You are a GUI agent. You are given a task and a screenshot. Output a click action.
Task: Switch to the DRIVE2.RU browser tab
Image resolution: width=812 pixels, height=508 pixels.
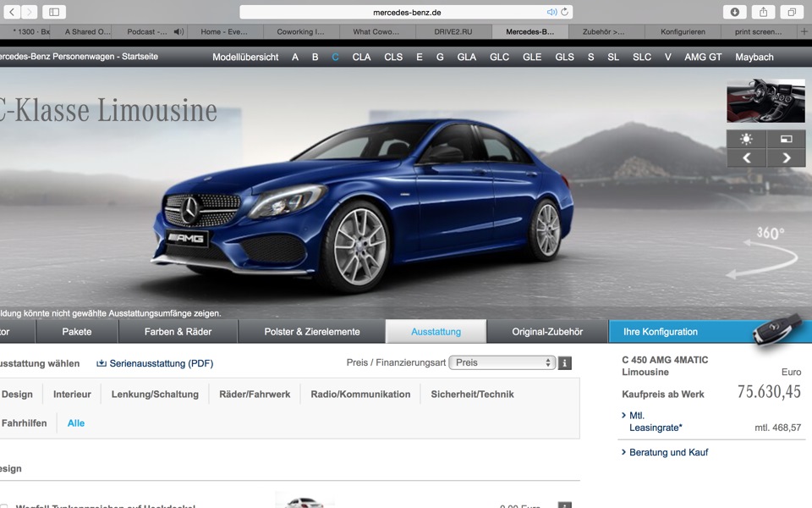pyautogui.click(x=453, y=31)
